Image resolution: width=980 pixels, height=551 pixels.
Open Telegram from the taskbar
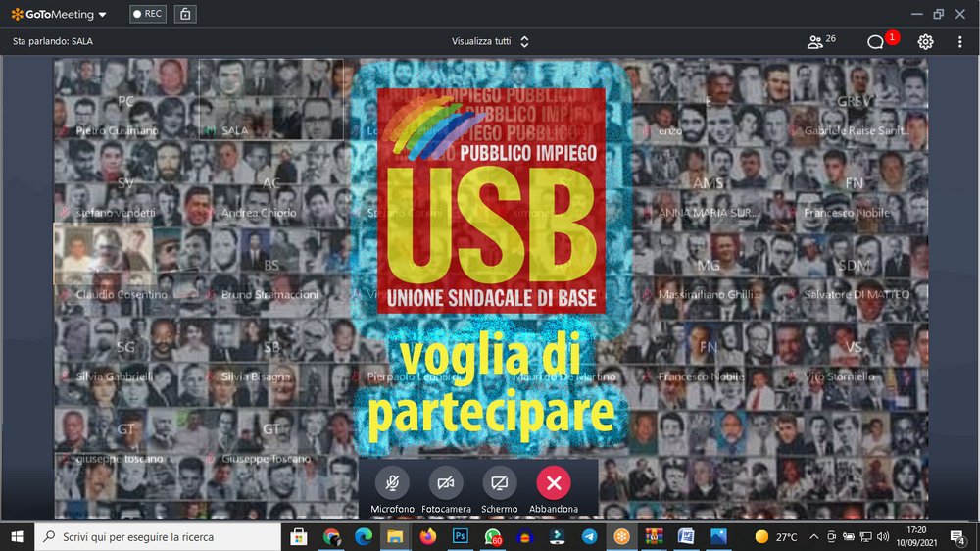tap(589, 536)
